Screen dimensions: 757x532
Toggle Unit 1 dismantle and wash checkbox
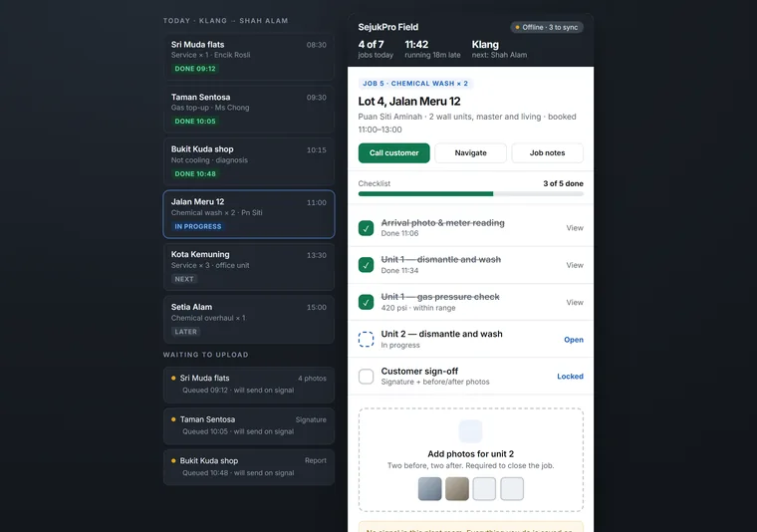366,265
